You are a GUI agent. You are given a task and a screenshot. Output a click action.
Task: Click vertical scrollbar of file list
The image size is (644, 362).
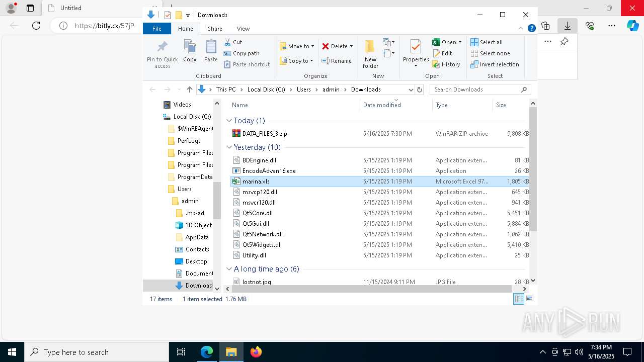click(533, 169)
